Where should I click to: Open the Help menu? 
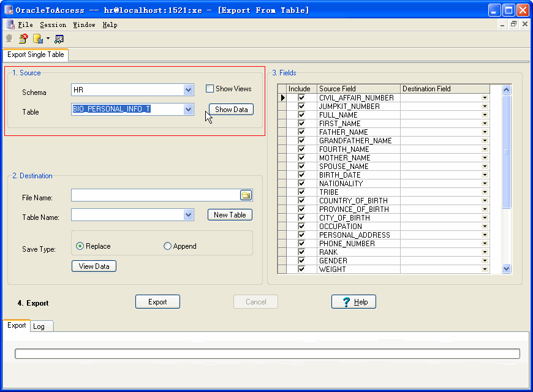pos(110,25)
